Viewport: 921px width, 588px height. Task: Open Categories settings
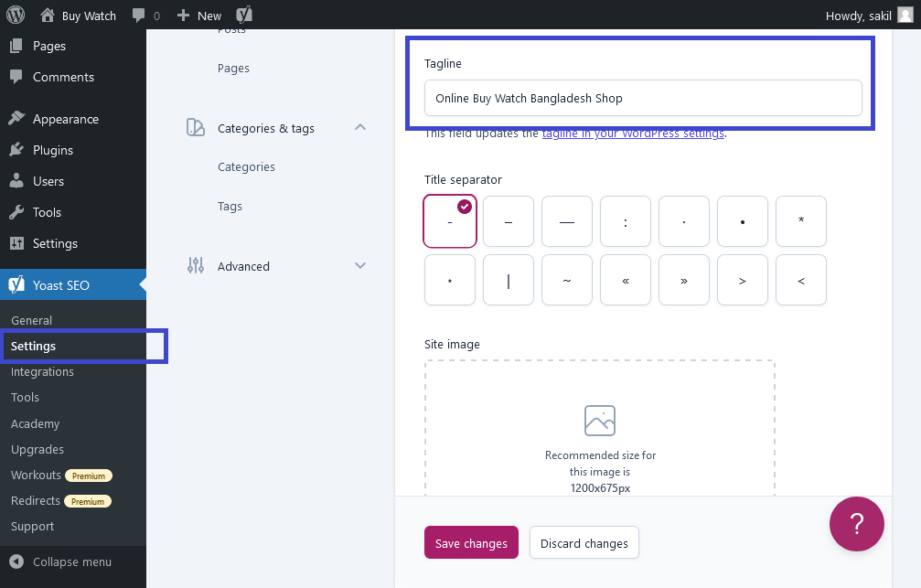click(246, 166)
